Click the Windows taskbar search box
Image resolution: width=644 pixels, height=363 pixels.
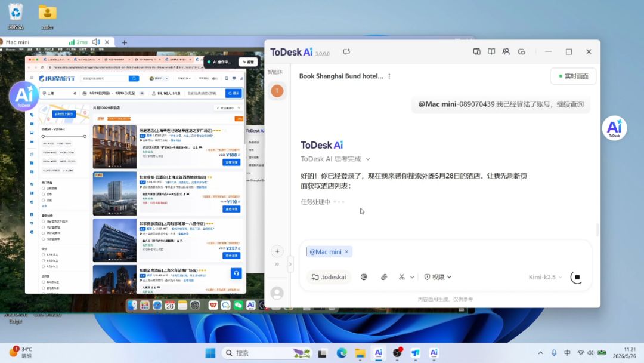267,353
